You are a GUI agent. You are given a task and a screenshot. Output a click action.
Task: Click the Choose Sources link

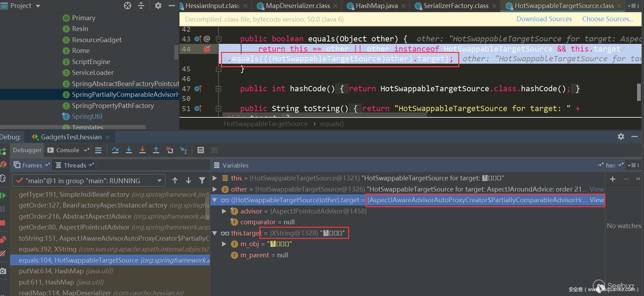(607, 19)
